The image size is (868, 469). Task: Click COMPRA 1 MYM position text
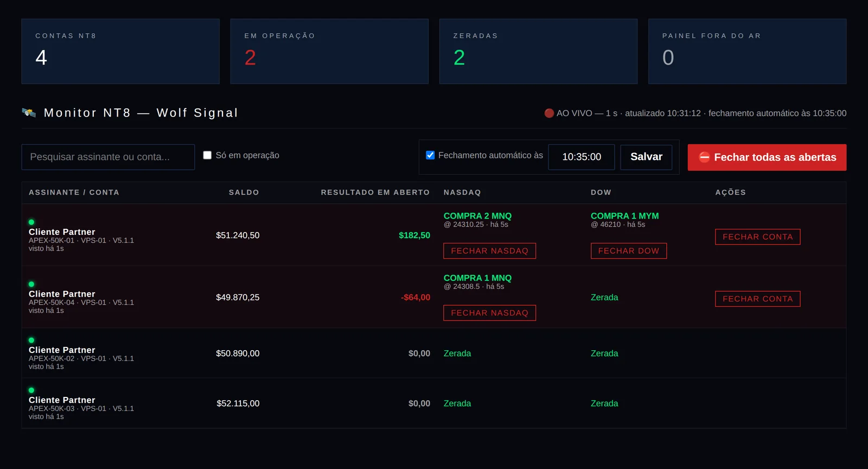[625, 216]
